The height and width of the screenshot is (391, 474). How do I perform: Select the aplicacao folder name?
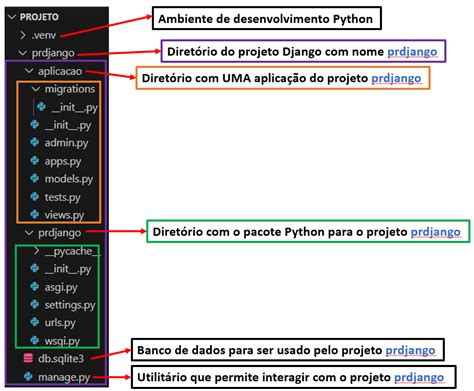coord(60,71)
